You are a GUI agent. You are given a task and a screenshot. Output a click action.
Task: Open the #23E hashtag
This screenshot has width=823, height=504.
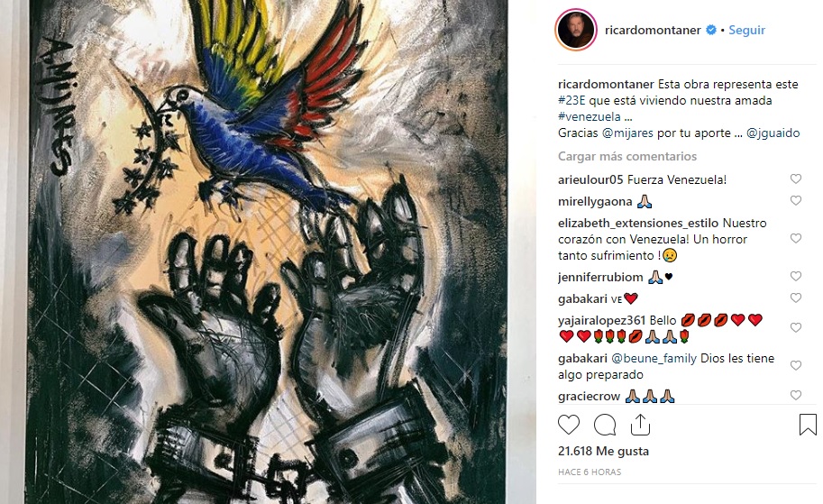tap(572, 100)
